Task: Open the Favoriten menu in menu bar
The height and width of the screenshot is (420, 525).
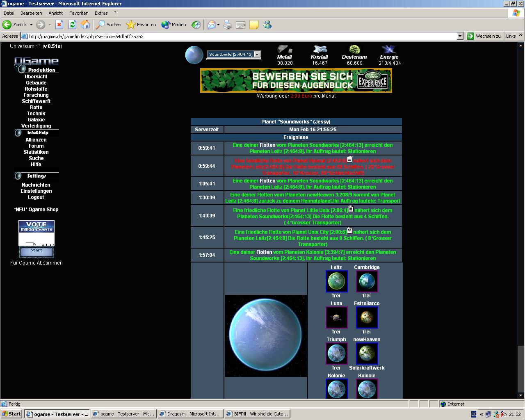Action: tap(79, 13)
